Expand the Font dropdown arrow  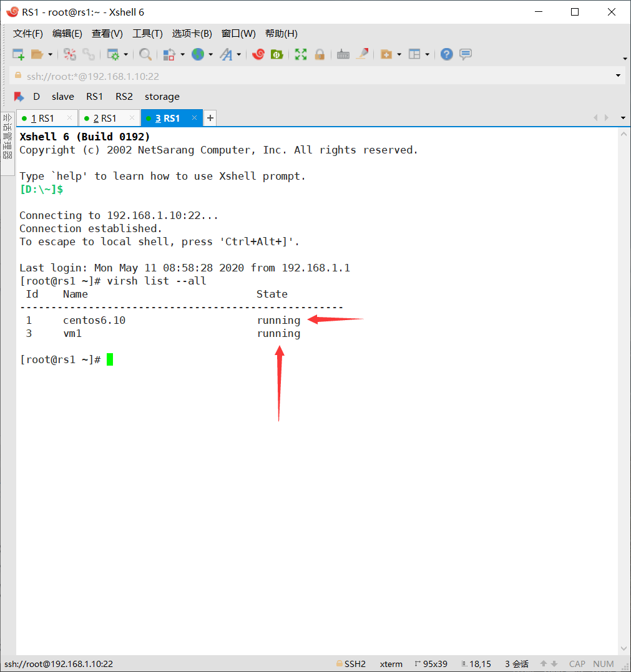[239, 54]
